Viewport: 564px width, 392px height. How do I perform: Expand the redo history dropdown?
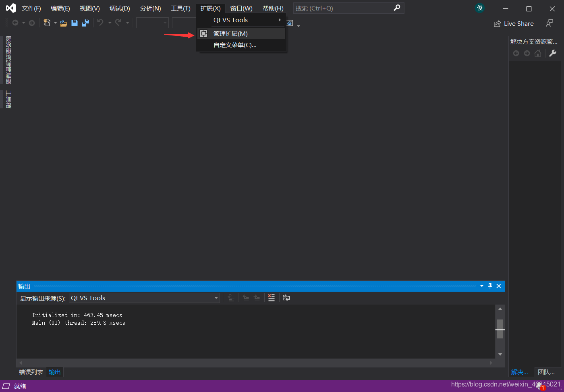128,23
